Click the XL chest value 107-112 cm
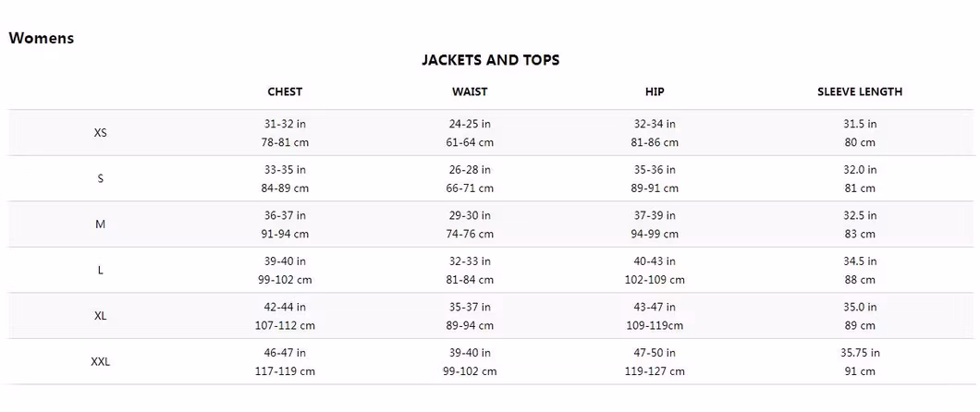This screenshot has height=412, width=980. pyautogui.click(x=285, y=325)
